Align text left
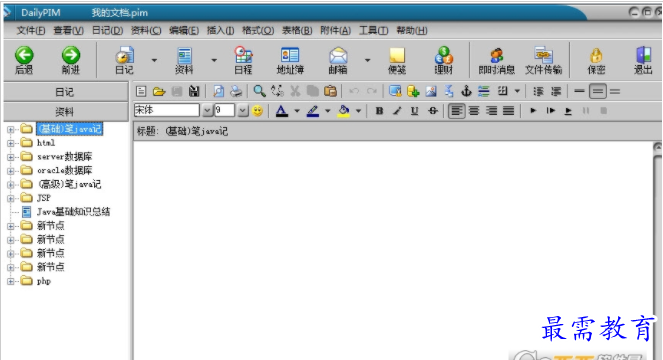This screenshot has width=663, height=360. pos(456,111)
